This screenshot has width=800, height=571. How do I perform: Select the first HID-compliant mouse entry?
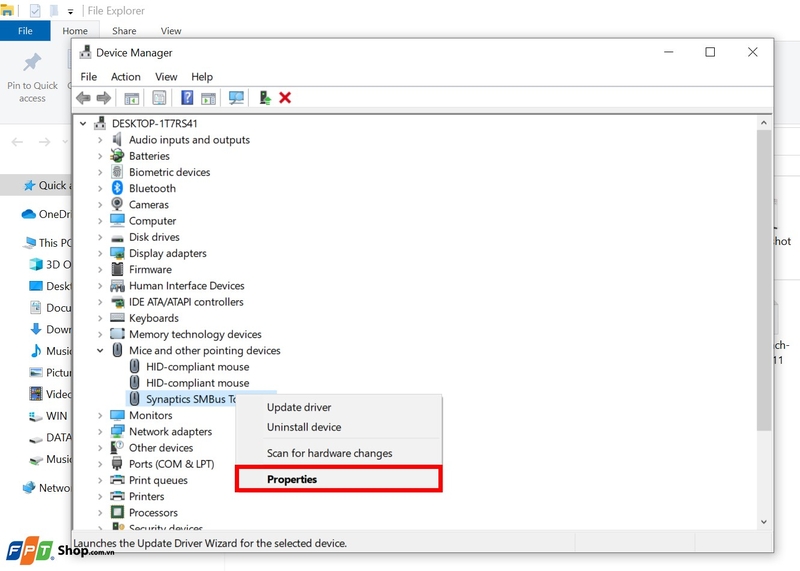pyautogui.click(x=197, y=366)
